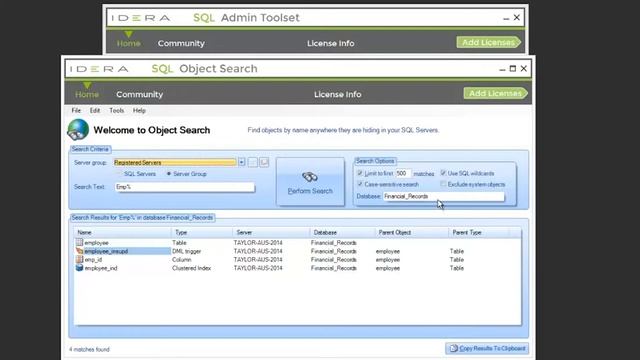Click Copy Results To Clipboard button

(487, 348)
